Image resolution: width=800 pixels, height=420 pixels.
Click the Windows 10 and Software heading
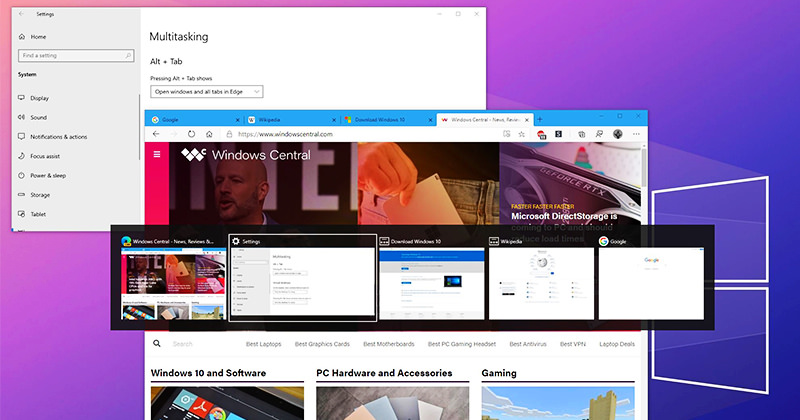click(x=208, y=373)
